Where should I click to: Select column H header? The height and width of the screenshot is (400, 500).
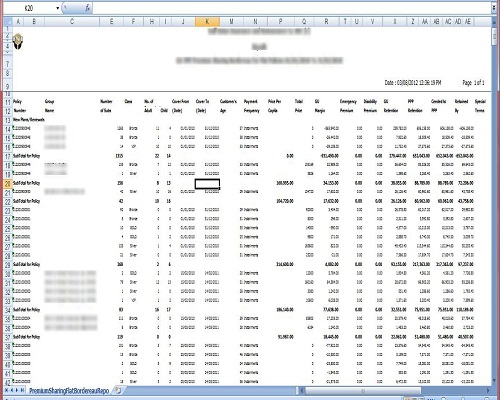tap(152, 22)
